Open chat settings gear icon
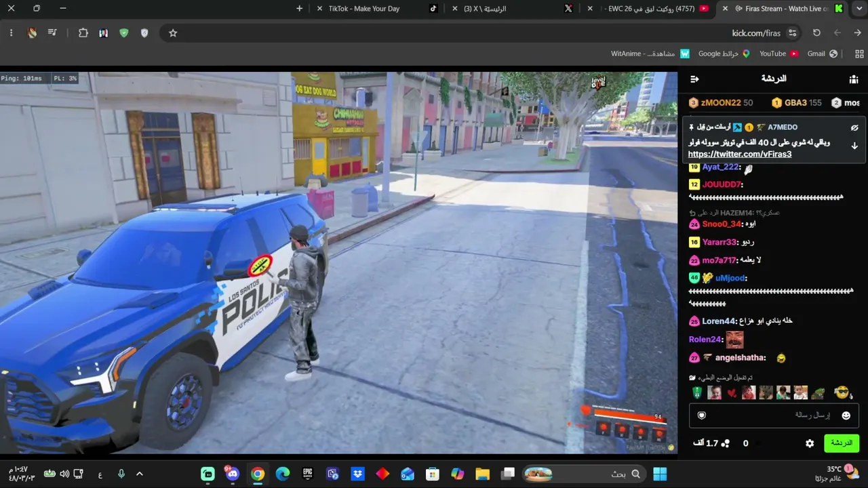 (x=810, y=443)
